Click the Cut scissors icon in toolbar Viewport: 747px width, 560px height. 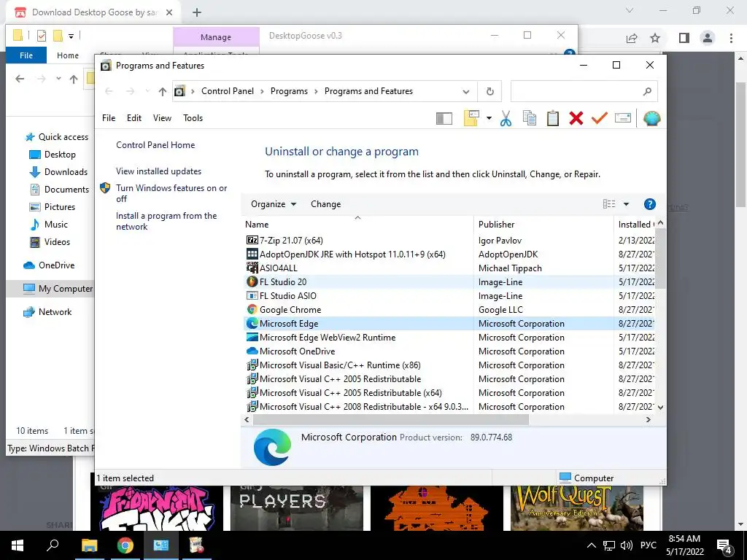tap(506, 119)
